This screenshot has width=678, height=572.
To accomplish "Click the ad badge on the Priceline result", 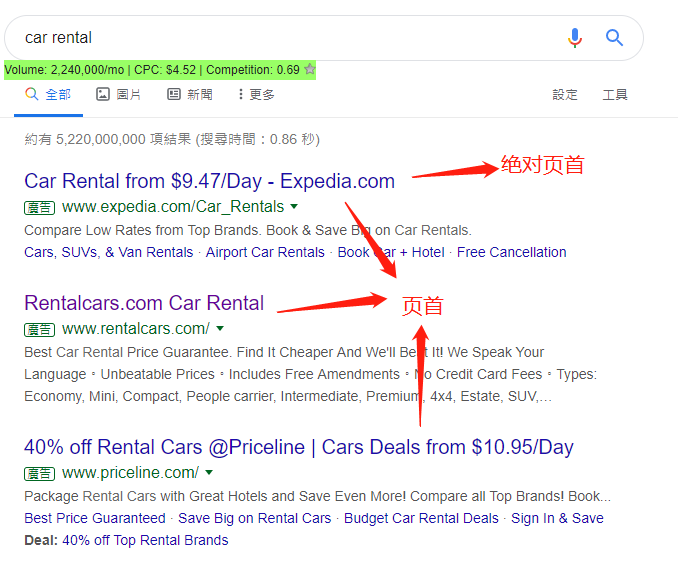I will (x=39, y=474).
